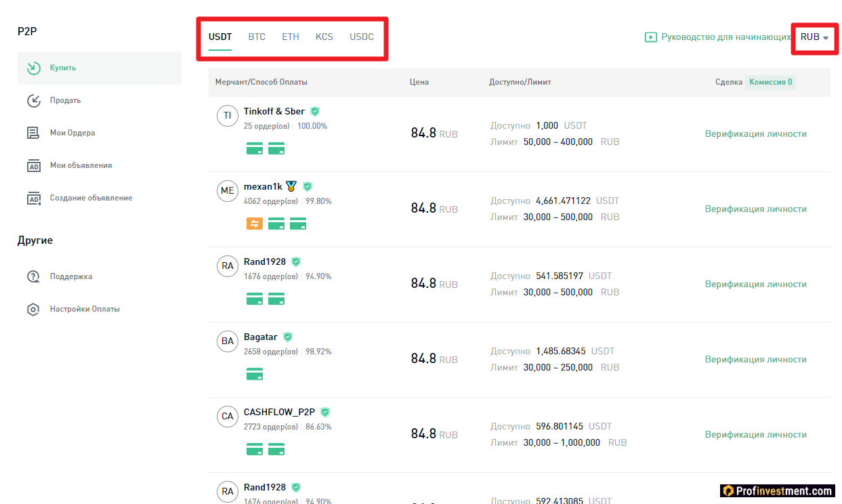This screenshot has height=504, width=842.
Task: Click verified shield next to CASHFLOW_P2P
Action: [325, 412]
